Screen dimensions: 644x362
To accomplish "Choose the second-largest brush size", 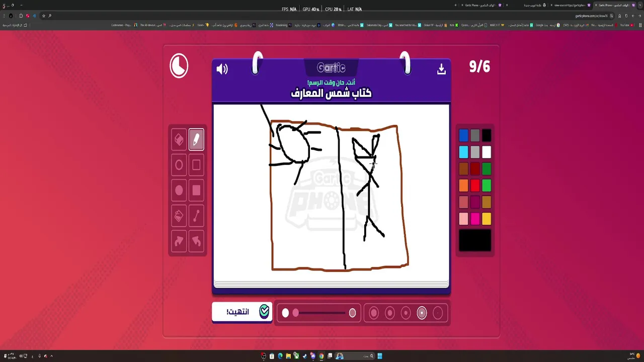I will [389, 313].
